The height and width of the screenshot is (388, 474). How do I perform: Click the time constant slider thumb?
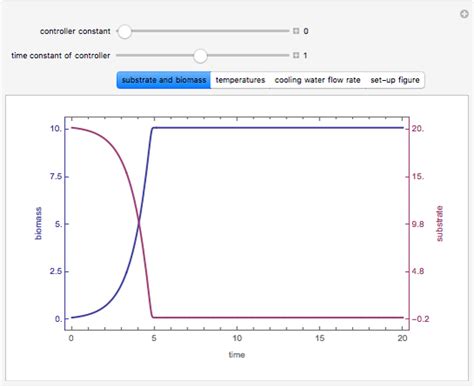[x=200, y=56]
